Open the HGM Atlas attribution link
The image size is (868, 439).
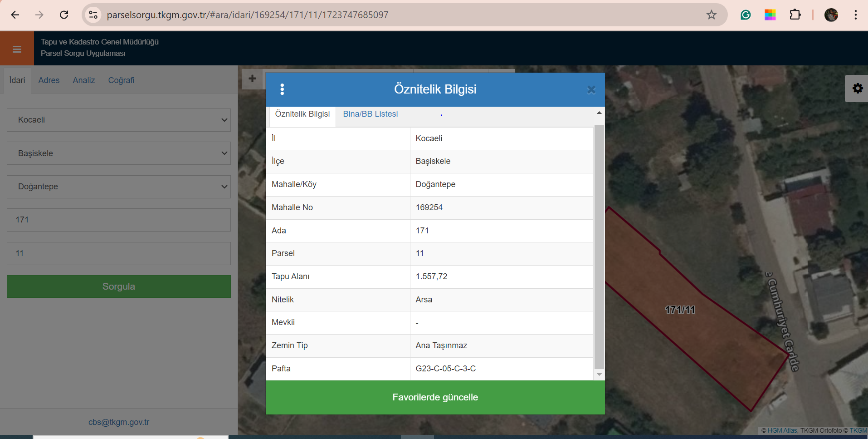point(782,430)
